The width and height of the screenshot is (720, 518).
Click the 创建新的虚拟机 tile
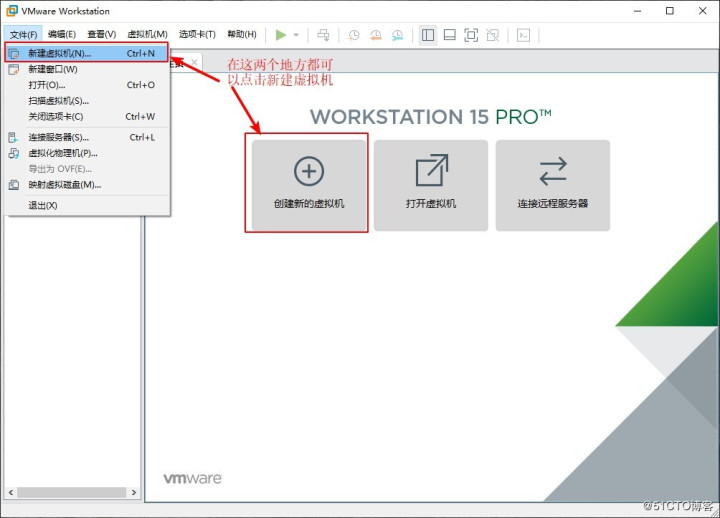tap(309, 185)
